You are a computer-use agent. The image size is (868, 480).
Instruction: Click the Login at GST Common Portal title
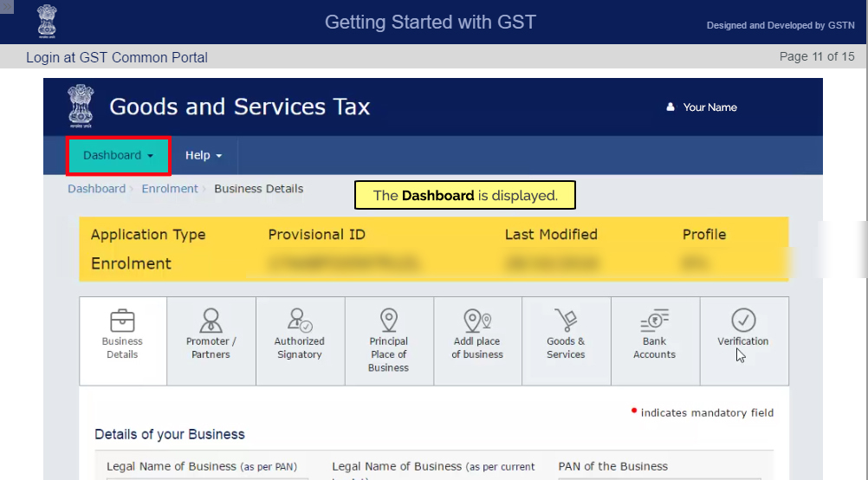click(x=117, y=57)
